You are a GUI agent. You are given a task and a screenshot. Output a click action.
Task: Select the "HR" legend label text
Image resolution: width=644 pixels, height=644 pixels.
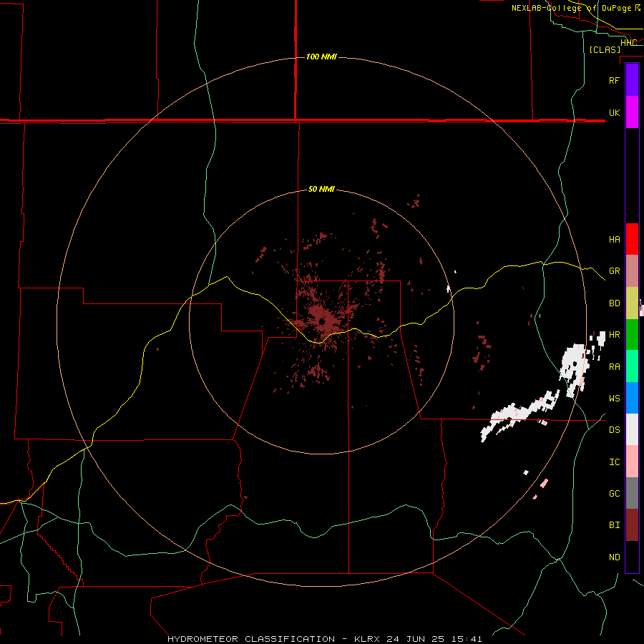(x=614, y=335)
